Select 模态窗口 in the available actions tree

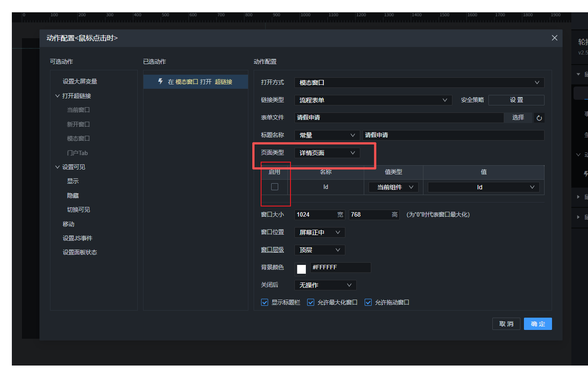tap(78, 138)
